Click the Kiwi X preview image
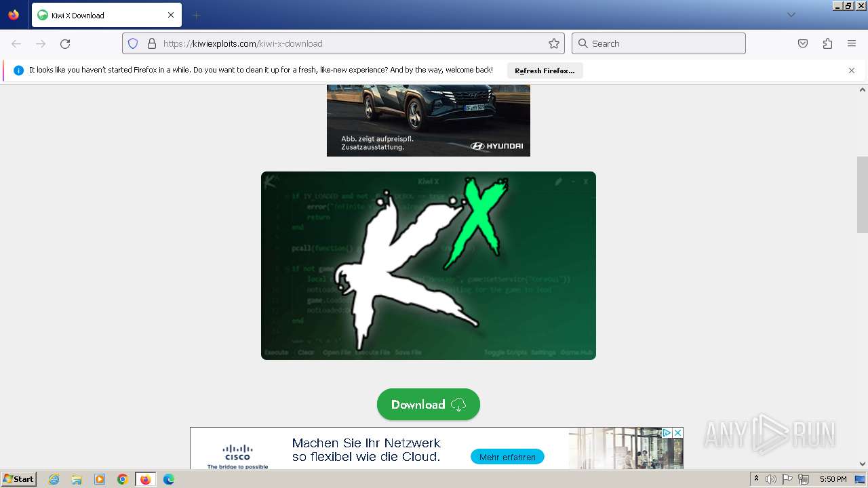 click(429, 266)
